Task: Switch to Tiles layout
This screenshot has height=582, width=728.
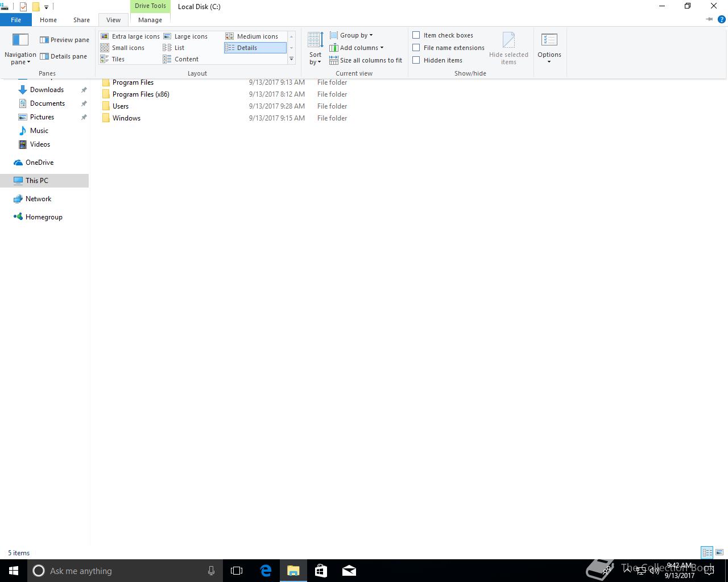Action: pyautogui.click(x=113, y=59)
